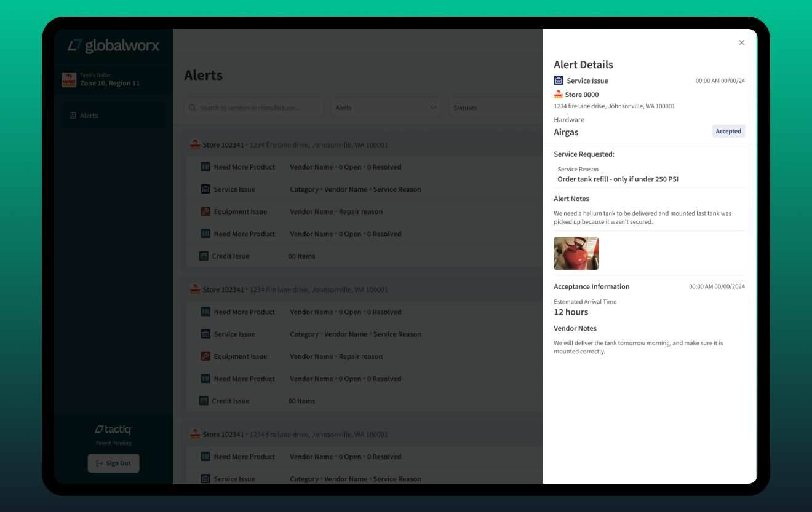The width and height of the screenshot is (812, 512).
Task: Click the Patent Pending text
Action: pos(113,443)
